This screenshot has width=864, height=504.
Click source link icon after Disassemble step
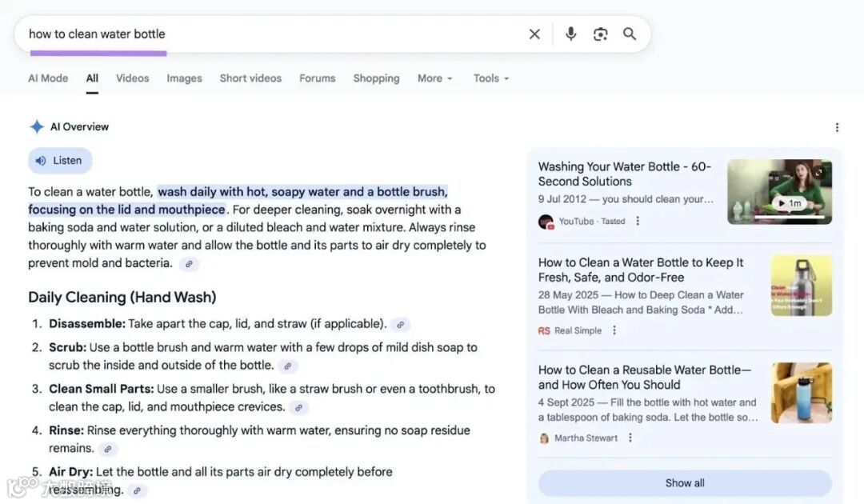(401, 325)
